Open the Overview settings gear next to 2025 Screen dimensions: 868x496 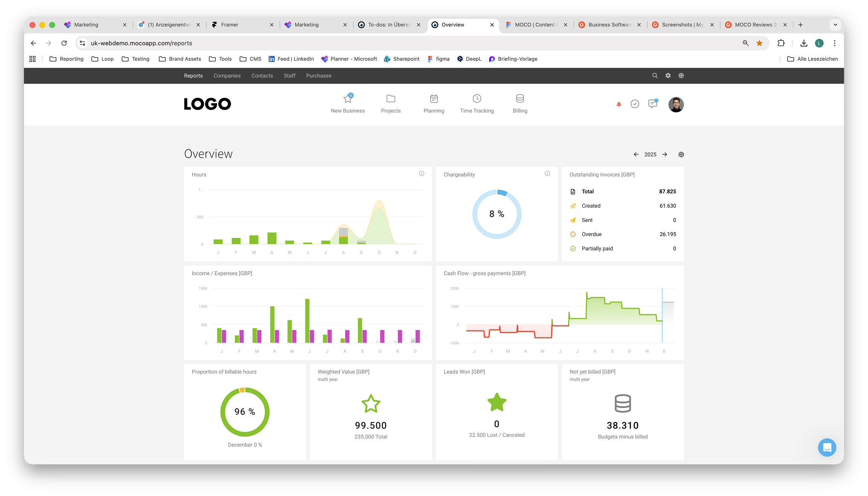point(681,155)
